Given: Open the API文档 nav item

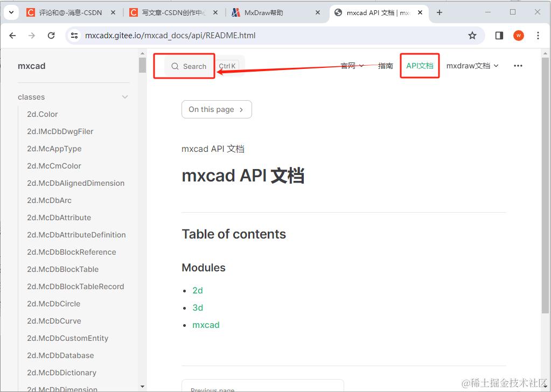Looking at the screenshot, I should point(420,66).
